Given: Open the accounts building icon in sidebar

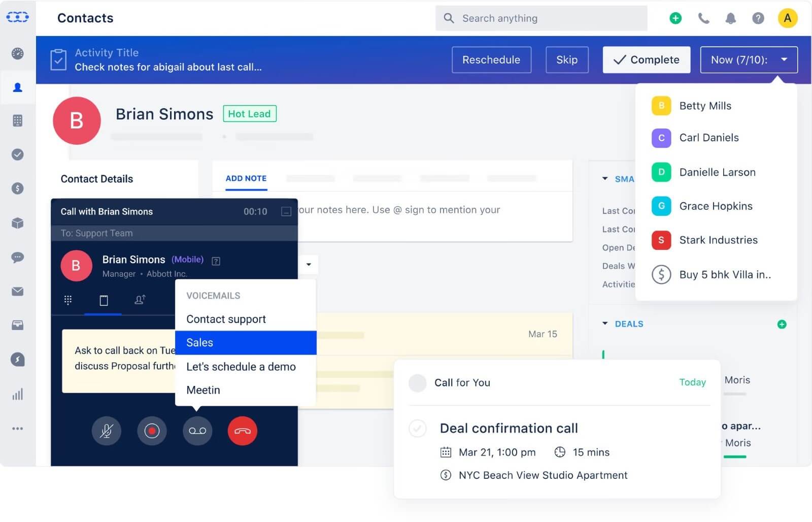Looking at the screenshot, I should [x=18, y=121].
